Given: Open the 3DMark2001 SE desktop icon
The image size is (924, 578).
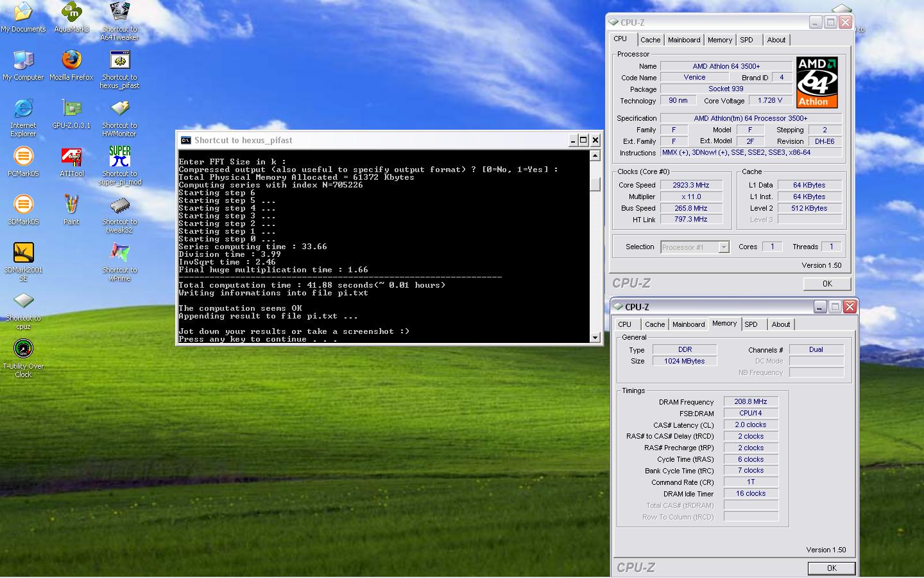Looking at the screenshot, I should click(23, 262).
